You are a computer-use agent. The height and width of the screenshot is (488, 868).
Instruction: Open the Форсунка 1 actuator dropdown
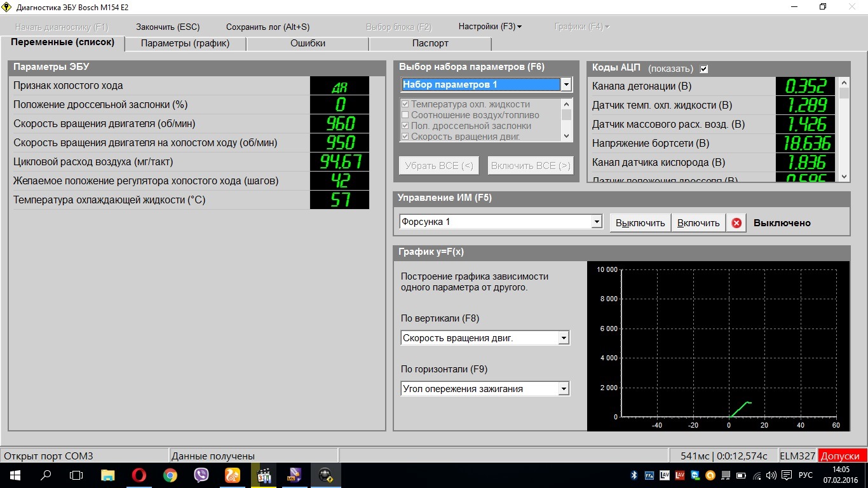point(596,222)
